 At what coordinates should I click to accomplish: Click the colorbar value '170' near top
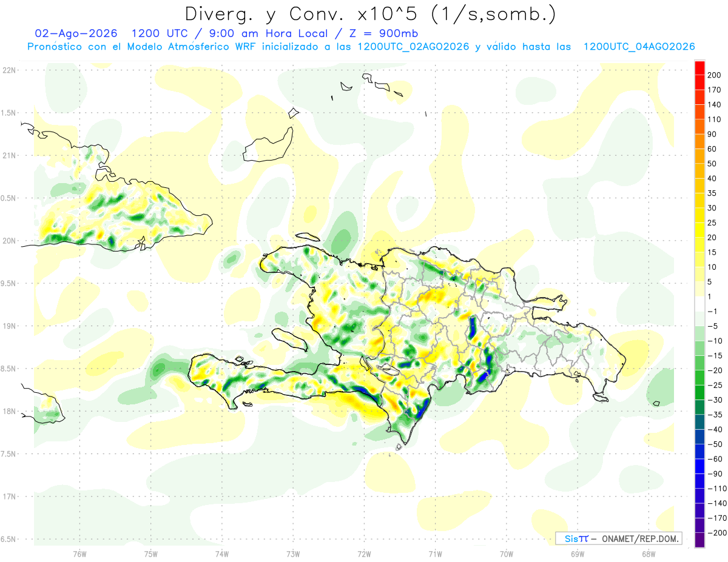pos(715,90)
